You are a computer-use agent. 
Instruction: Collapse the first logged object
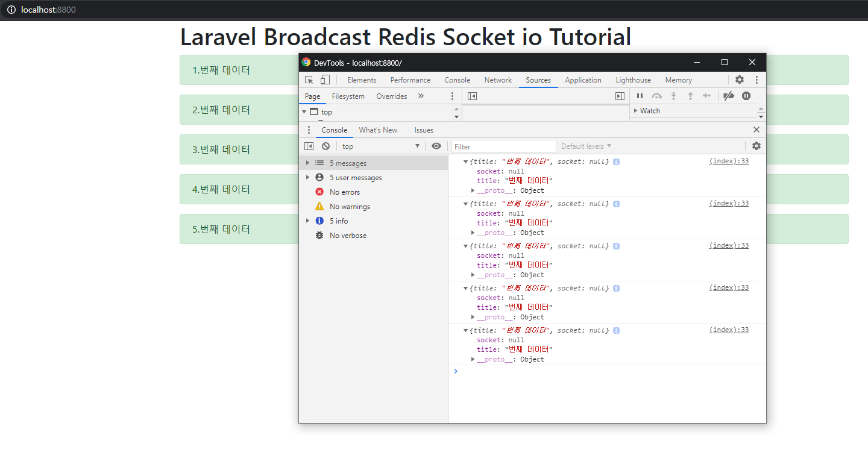465,161
